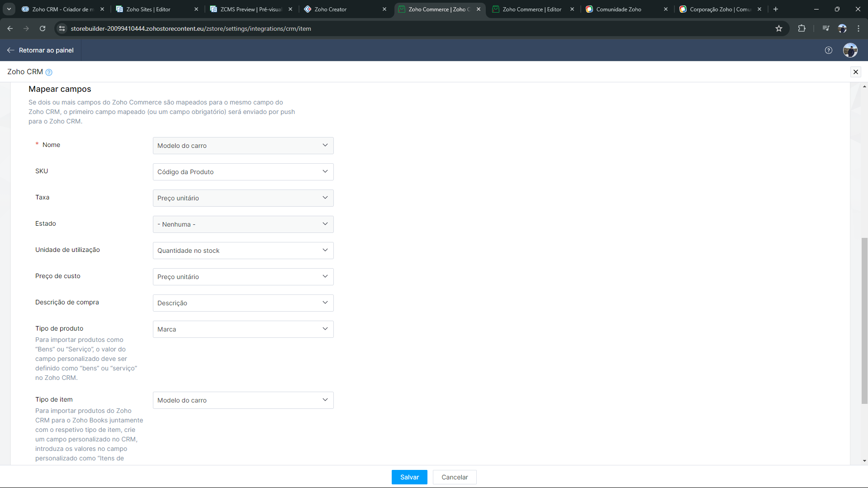Open the user avatar in Zoho header

pos(850,50)
